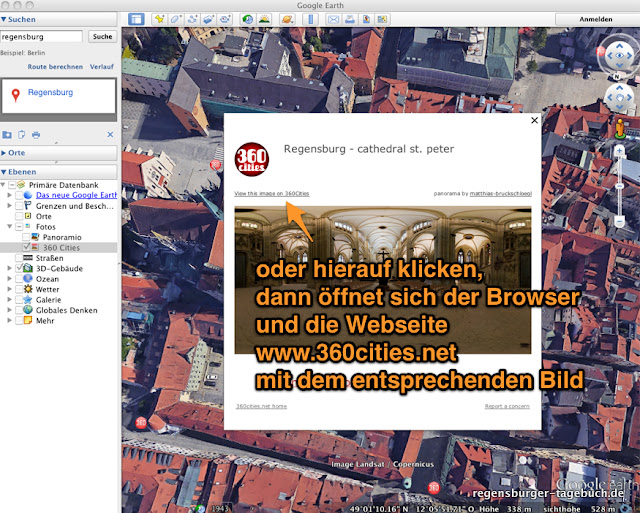Collapse the Suchen panel
The height and width of the screenshot is (513, 640).
click(4, 19)
